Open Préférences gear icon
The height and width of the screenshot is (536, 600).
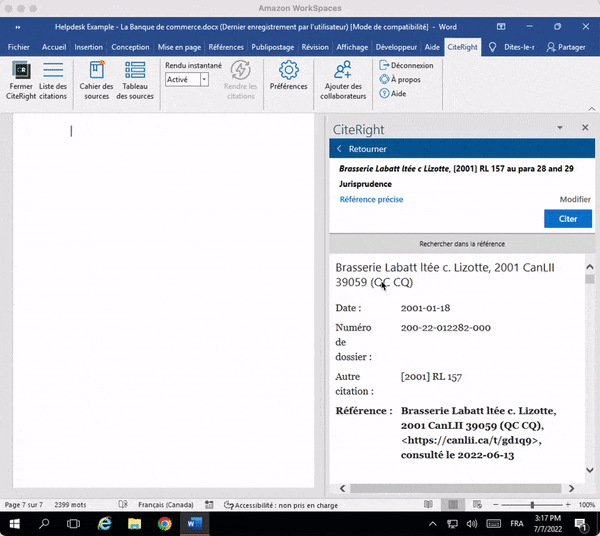289,70
